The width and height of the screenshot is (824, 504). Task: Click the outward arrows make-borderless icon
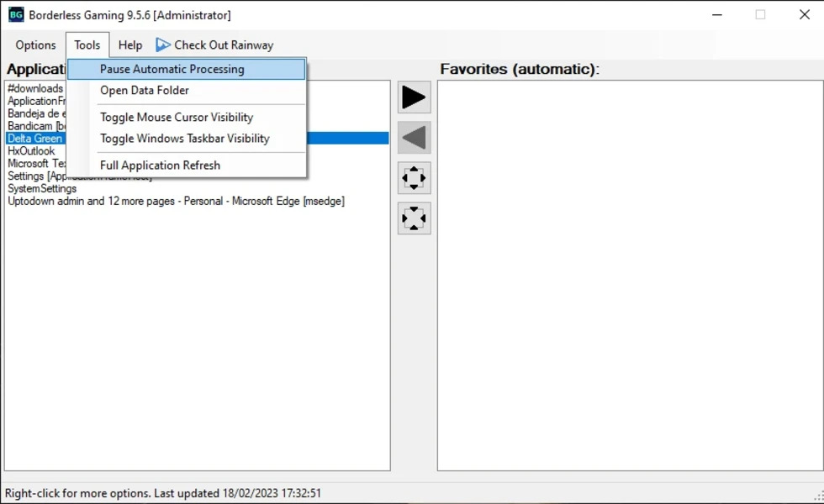tap(414, 178)
